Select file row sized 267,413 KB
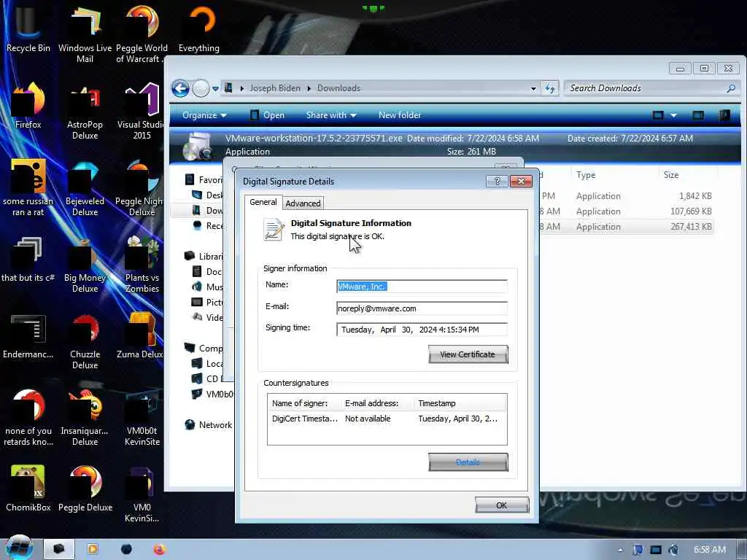 coord(627,227)
